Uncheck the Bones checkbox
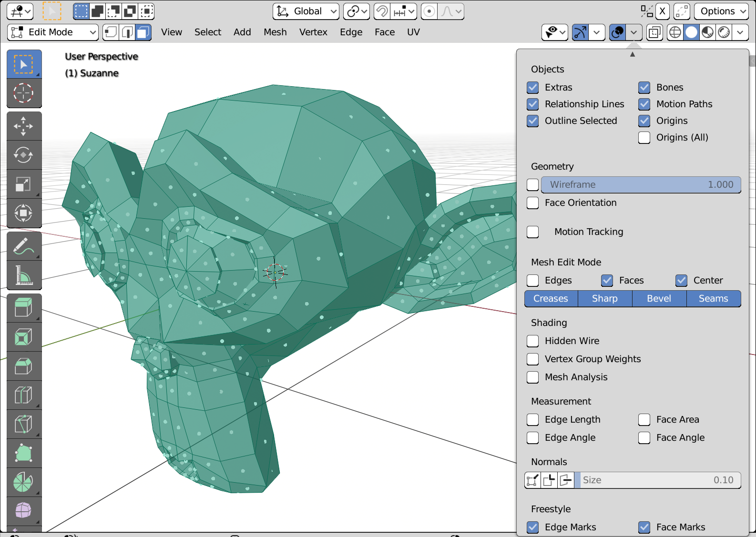Image resolution: width=756 pixels, height=537 pixels. pyautogui.click(x=644, y=87)
